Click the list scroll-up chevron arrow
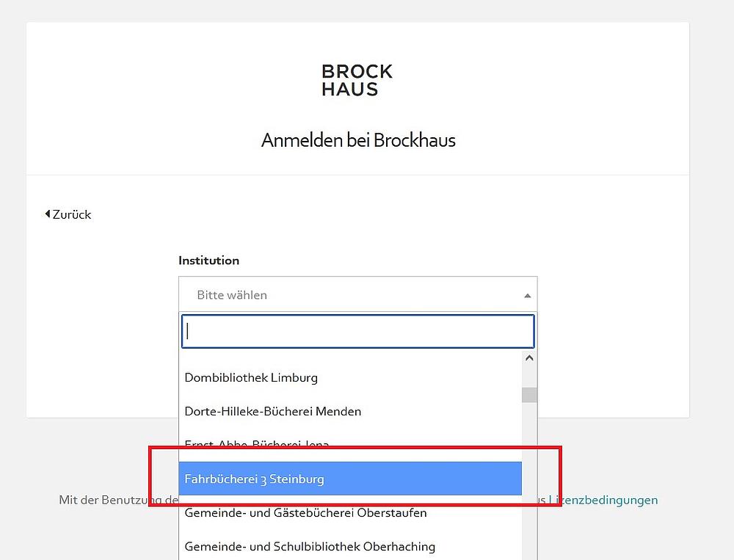This screenshot has width=734, height=560. pyautogui.click(x=529, y=358)
